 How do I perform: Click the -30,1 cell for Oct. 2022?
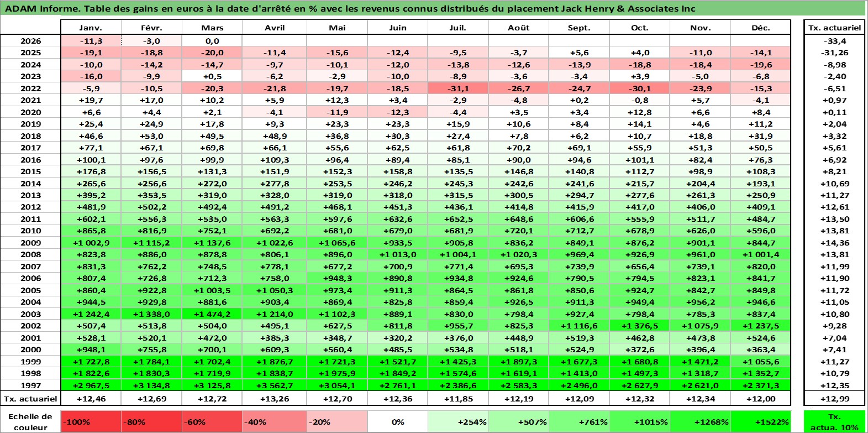(x=640, y=88)
